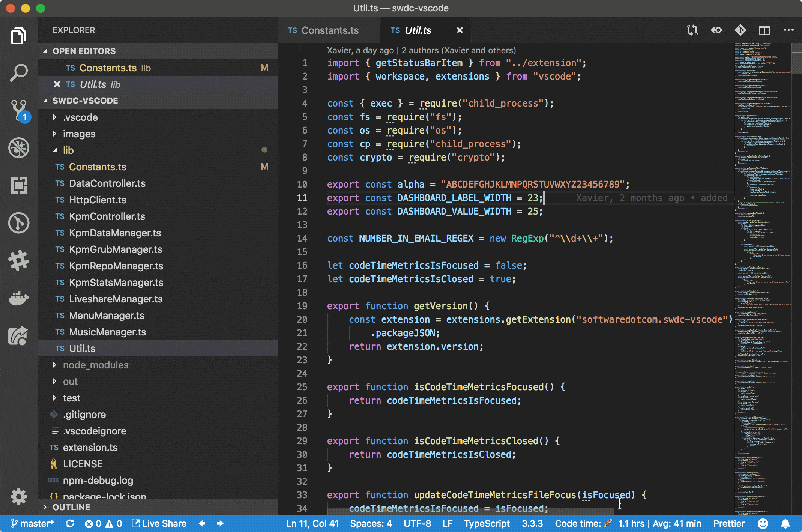Collapse the OPEN EDITORS section
Screen dimensions: 802x532
coord(84,51)
